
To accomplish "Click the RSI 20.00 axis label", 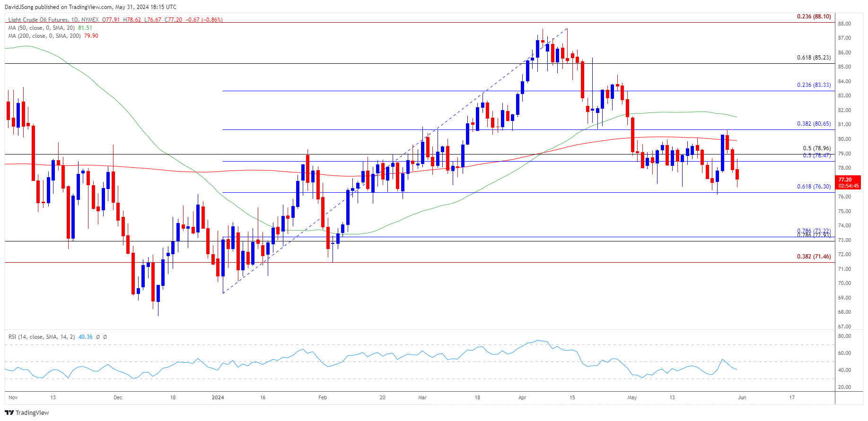I will coord(844,387).
